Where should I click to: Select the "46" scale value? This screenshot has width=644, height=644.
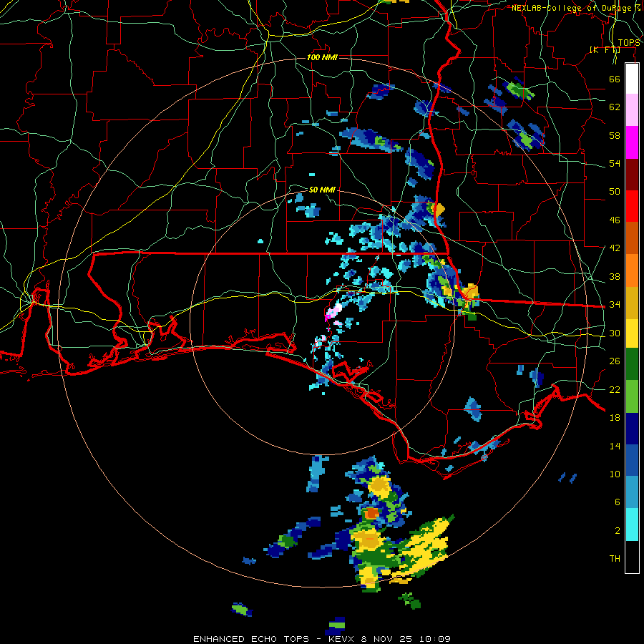(615, 220)
